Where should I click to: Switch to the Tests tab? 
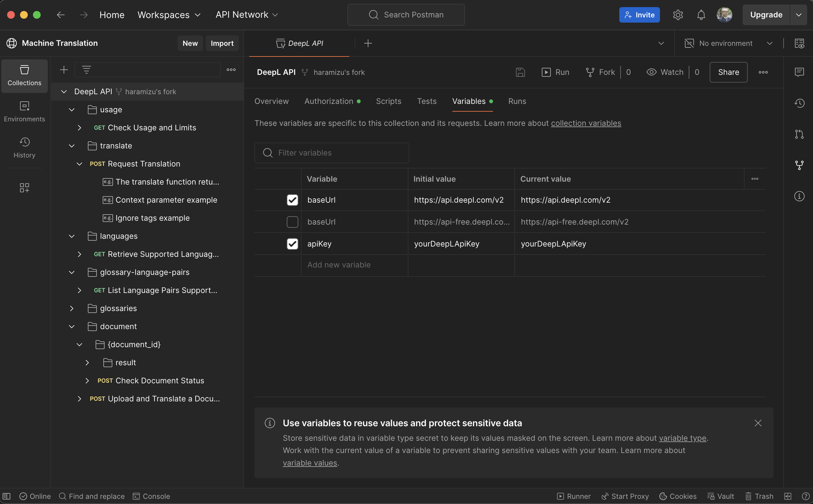427,101
